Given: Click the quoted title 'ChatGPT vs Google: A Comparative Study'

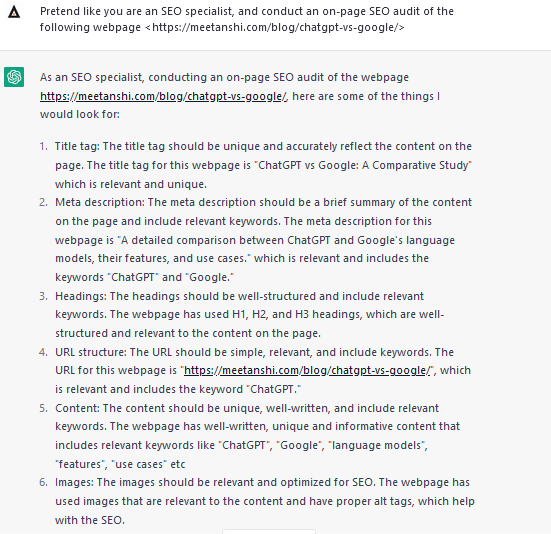Looking at the screenshot, I should click(363, 165).
